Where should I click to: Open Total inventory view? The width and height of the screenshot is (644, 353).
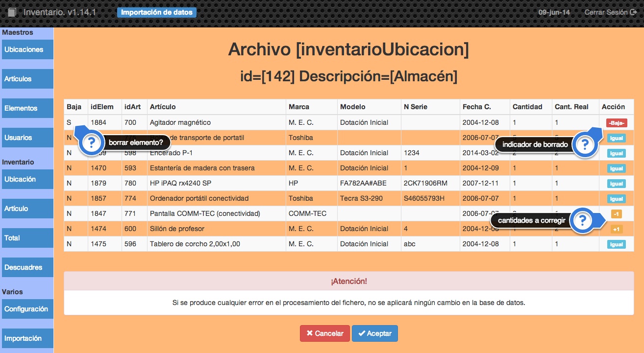point(27,238)
